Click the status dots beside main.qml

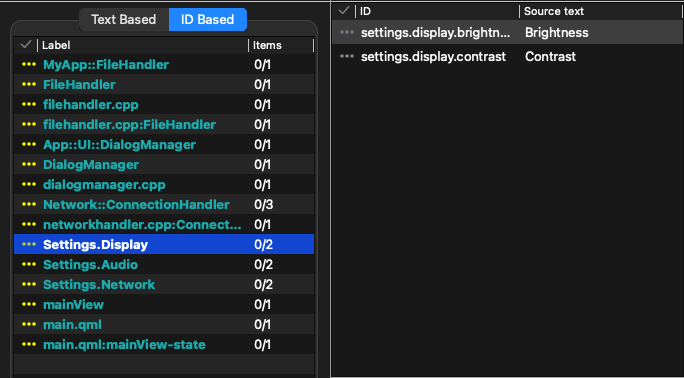[x=29, y=325]
